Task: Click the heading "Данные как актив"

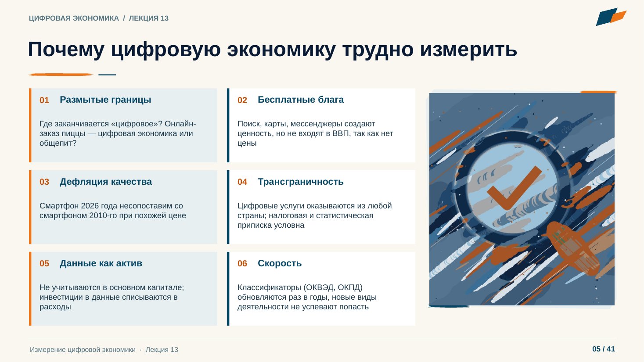Action: (x=101, y=263)
